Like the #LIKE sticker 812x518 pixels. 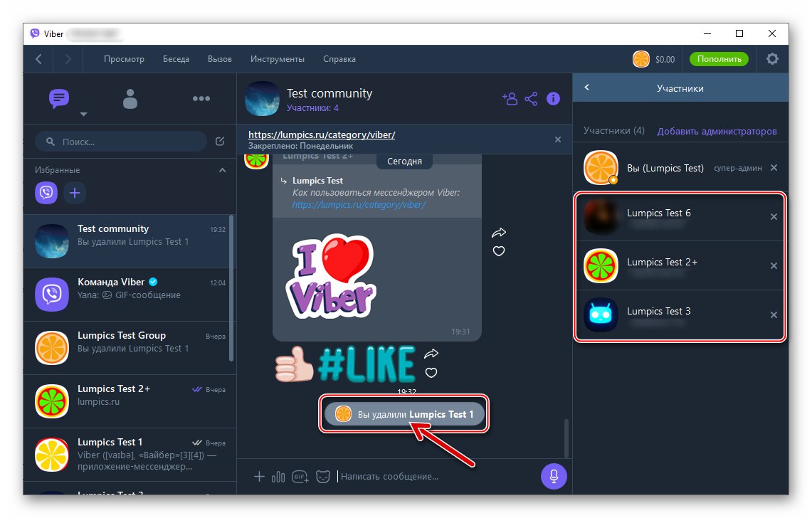pos(431,372)
